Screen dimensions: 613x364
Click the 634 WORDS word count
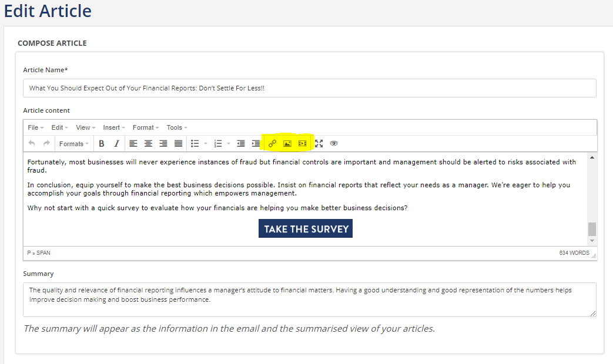click(574, 253)
